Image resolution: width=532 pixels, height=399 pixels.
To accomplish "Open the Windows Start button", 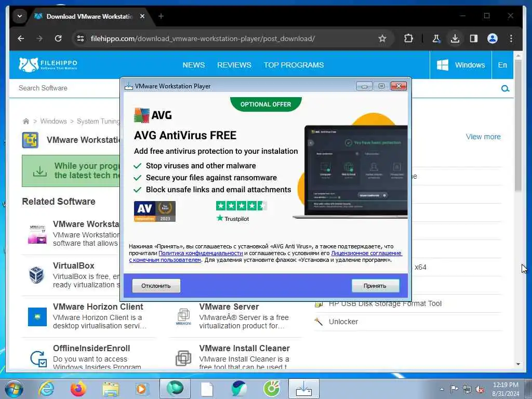I will [14, 389].
